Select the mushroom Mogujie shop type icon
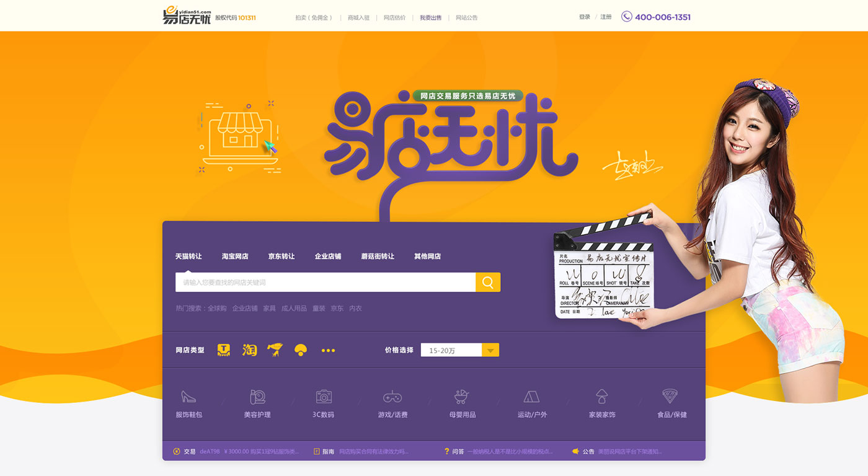Screen dimensions: 868x476 (301, 350)
